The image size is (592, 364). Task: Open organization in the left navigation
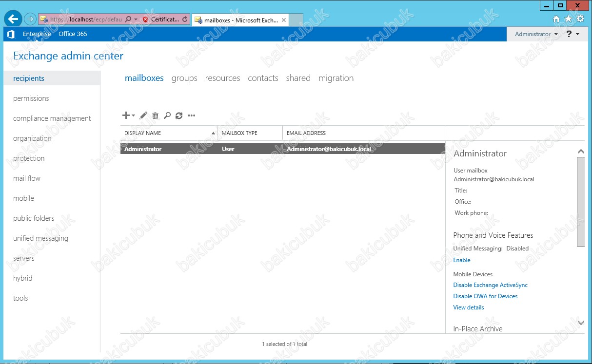point(32,138)
